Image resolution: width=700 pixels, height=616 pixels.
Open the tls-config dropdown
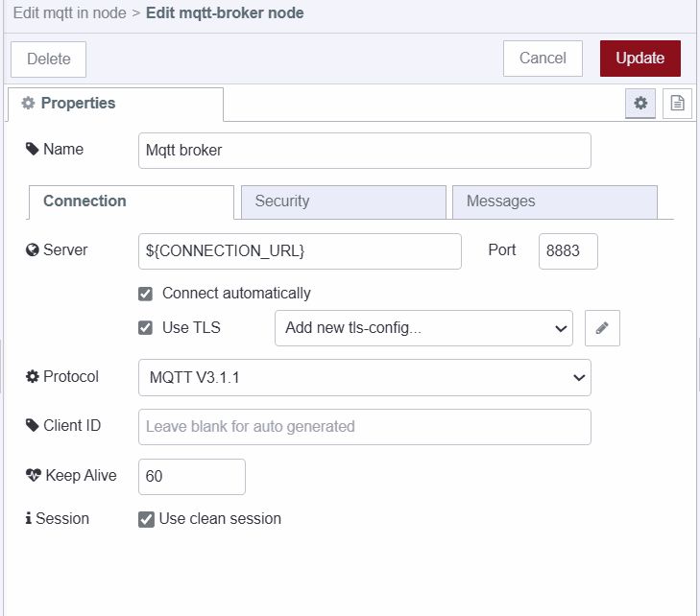coord(423,328)
